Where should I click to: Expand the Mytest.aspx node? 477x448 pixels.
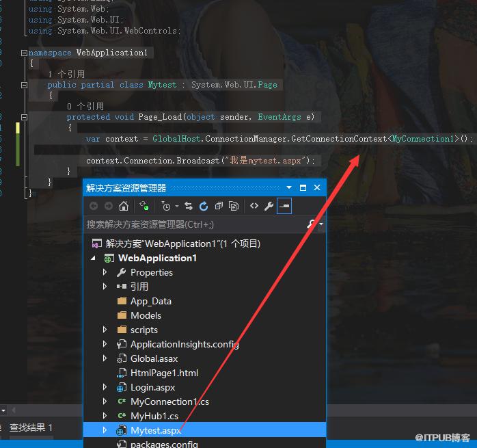(105, 430)
